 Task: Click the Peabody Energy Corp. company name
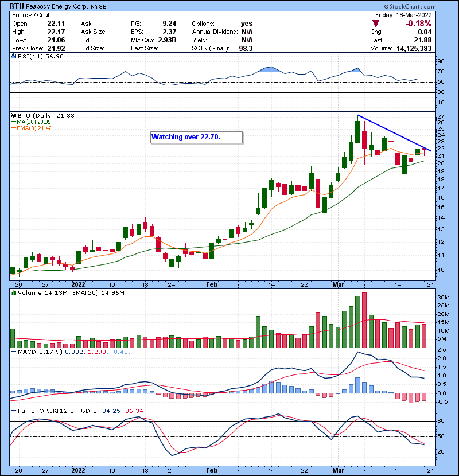(57, 6)
